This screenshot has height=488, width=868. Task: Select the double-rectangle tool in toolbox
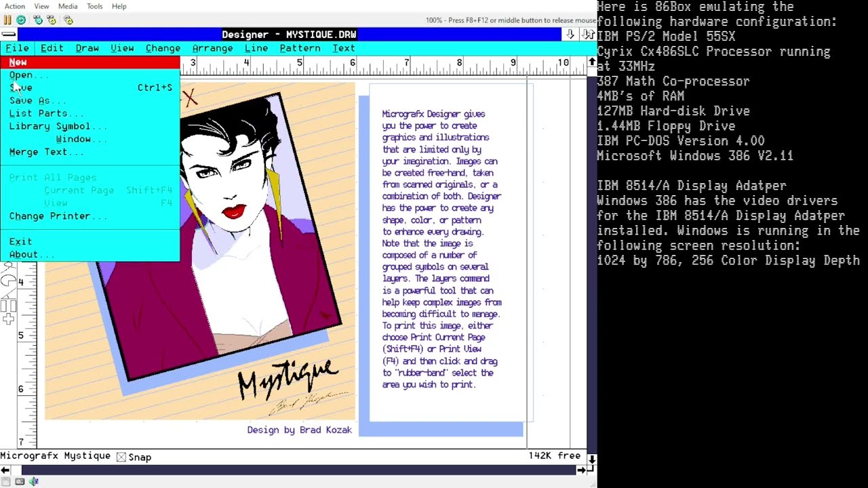tap(8, 306)
